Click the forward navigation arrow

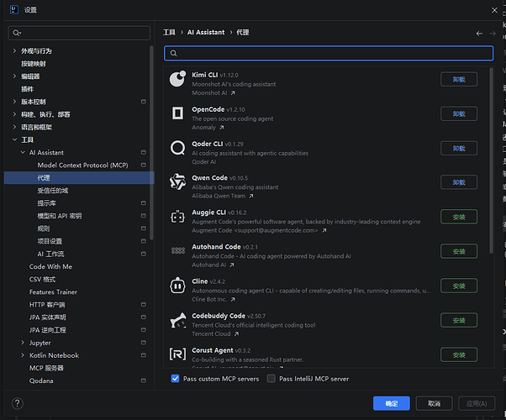(493, 34)
